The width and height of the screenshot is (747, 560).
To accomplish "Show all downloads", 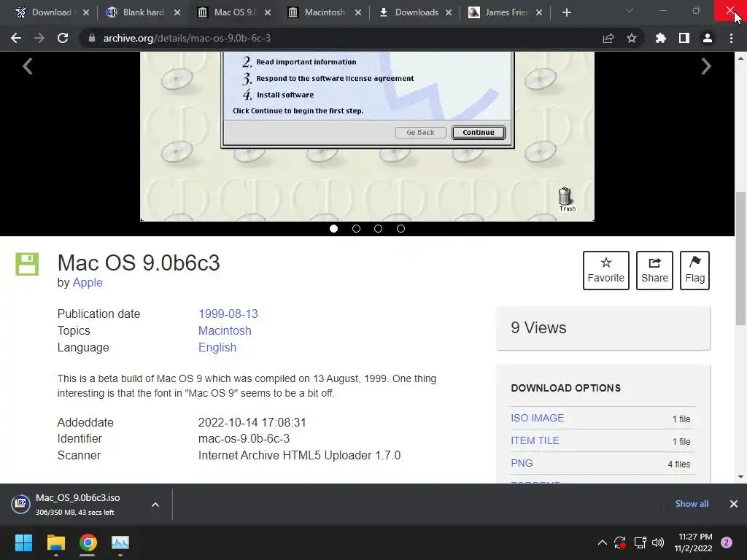I will (692, 504).
